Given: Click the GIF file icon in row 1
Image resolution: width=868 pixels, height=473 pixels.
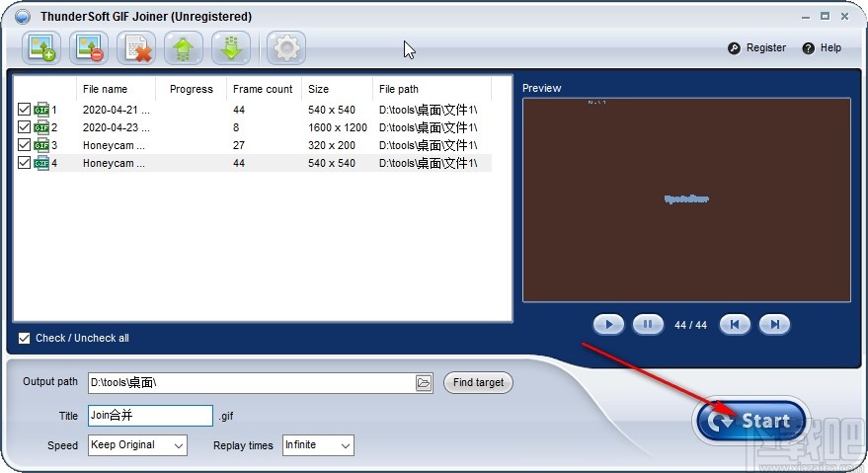Looking at the screenshot, I should tap(41, 110).
